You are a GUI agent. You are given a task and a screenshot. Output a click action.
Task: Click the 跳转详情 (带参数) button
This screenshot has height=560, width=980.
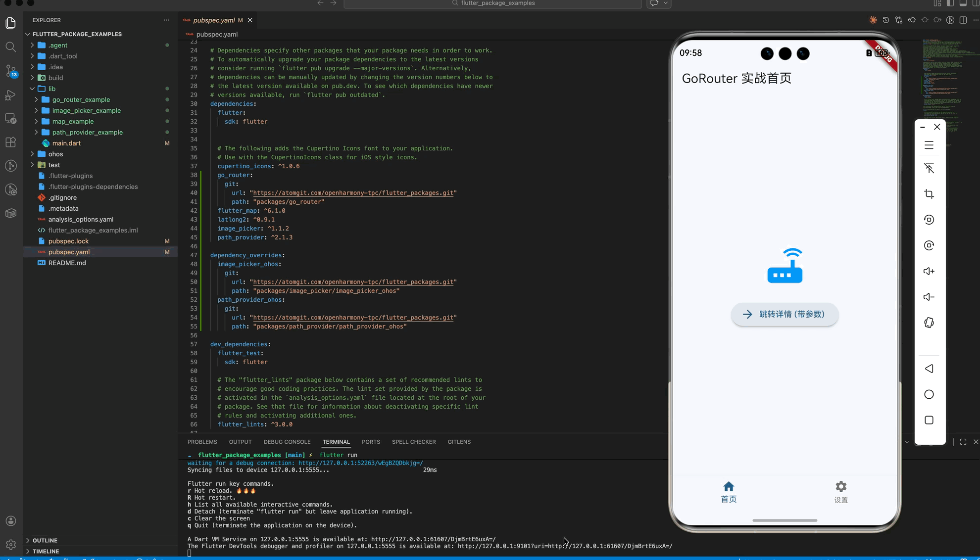click(784, 314)
